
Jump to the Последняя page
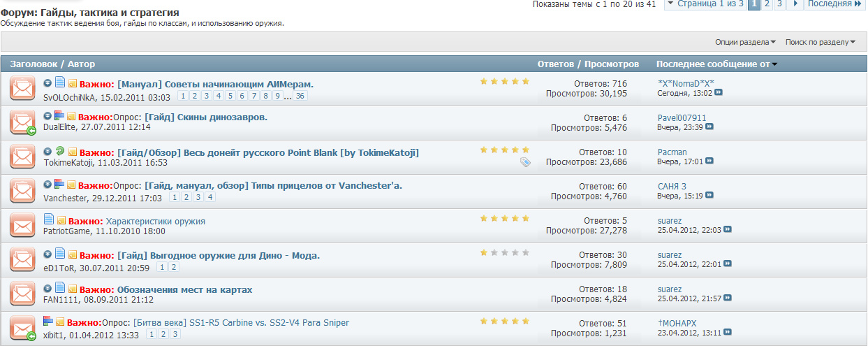pos(834,4)
